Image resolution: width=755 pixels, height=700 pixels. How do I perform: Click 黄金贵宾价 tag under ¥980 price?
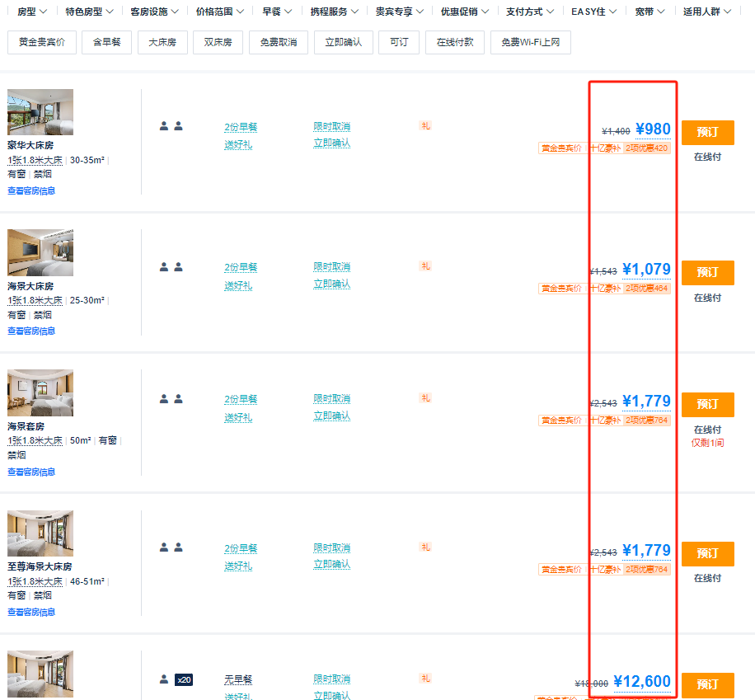(x=561, y=148)
